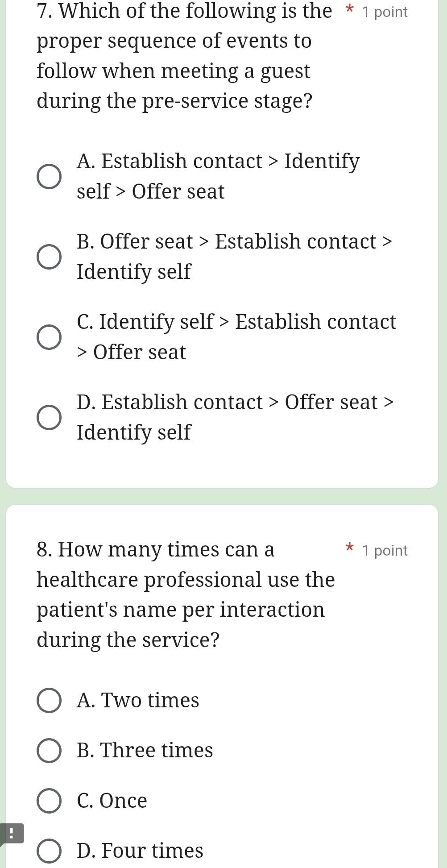
Task: Click option A answer text in question 7
Action: [217, 175]
